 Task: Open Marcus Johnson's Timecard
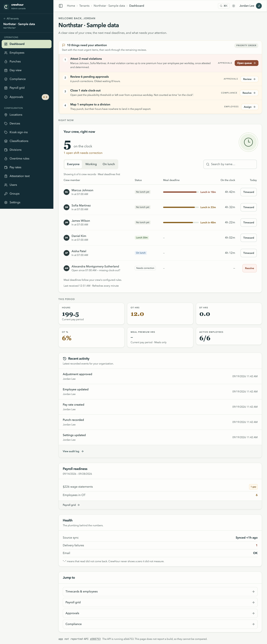[248, 192]
